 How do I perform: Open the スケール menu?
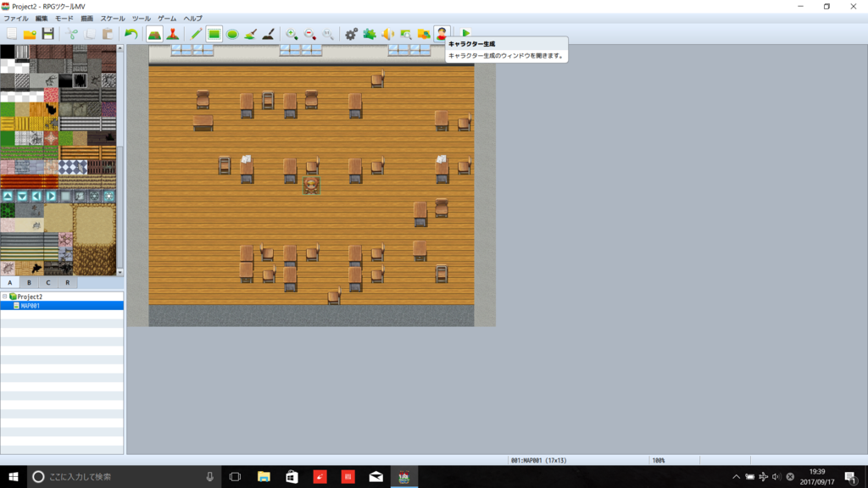(113, 19)
